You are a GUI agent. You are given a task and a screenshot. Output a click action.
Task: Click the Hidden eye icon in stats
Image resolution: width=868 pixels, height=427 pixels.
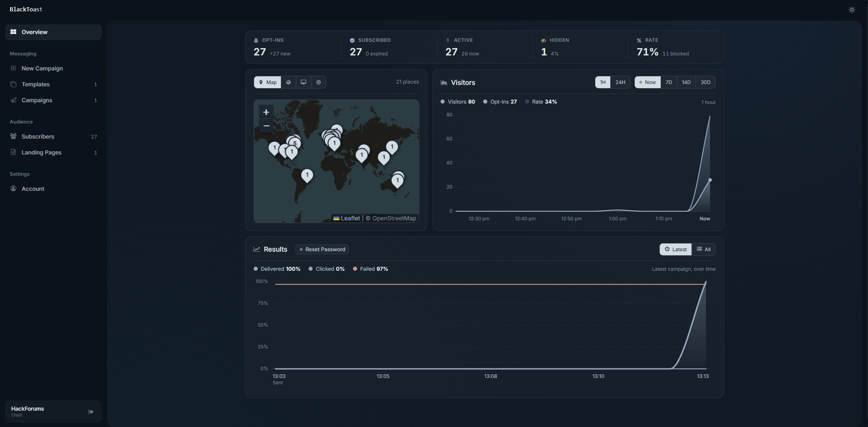point(544,40)
